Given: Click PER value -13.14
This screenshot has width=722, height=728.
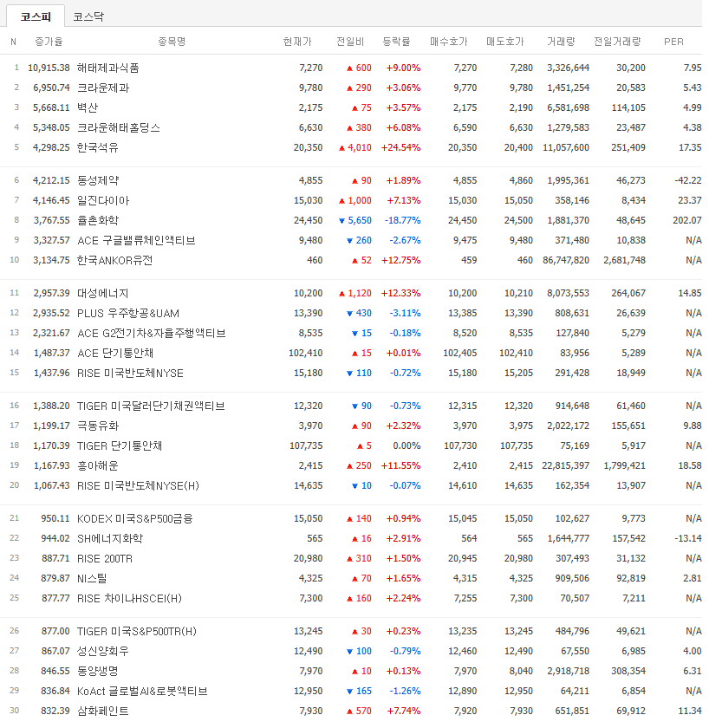Looking at the screenshot, I should click(688, 539).
